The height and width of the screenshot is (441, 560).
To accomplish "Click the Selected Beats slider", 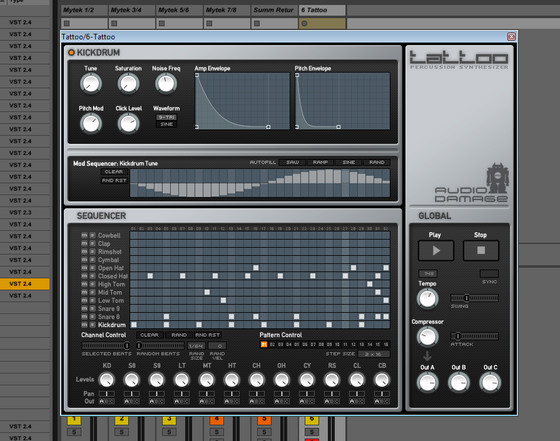I will [x=106, y=345].
